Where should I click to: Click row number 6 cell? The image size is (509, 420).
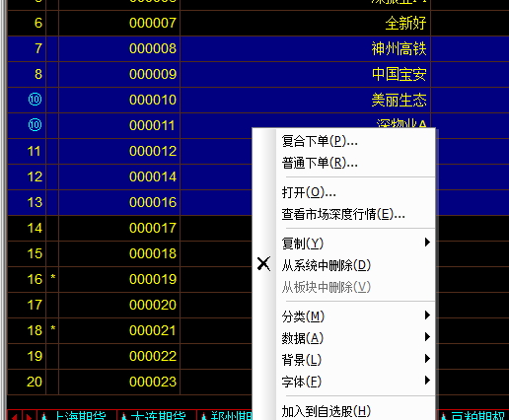pyautogui.click(x=27, y=23)
